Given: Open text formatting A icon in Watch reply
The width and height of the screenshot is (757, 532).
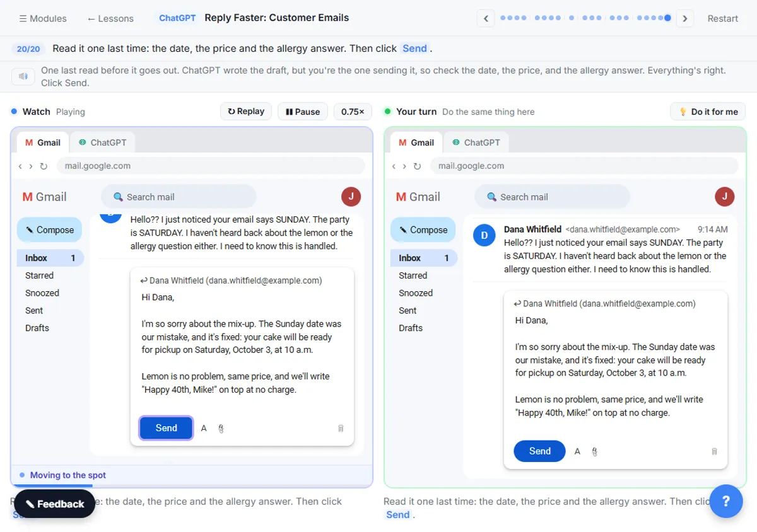Looking at the screenshot, I should coord(204,429).
